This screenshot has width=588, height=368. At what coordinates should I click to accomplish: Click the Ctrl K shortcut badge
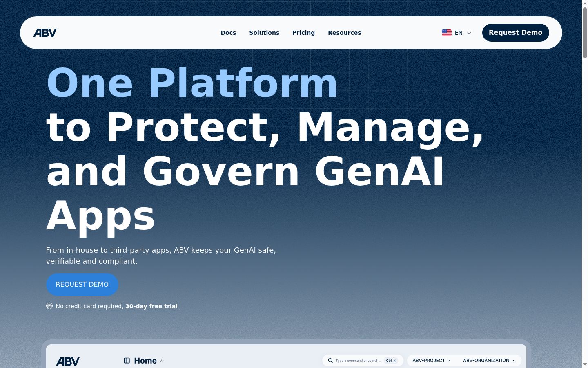391,361
